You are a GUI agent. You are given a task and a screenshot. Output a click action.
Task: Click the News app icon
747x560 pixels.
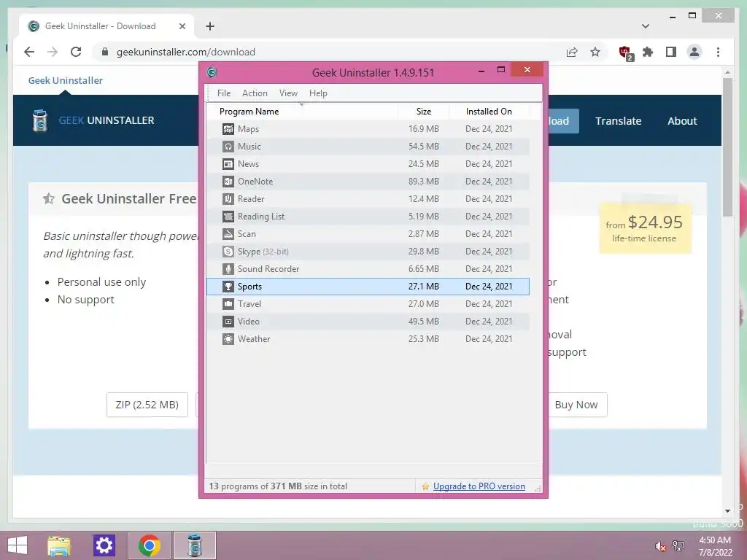[228, 164]
